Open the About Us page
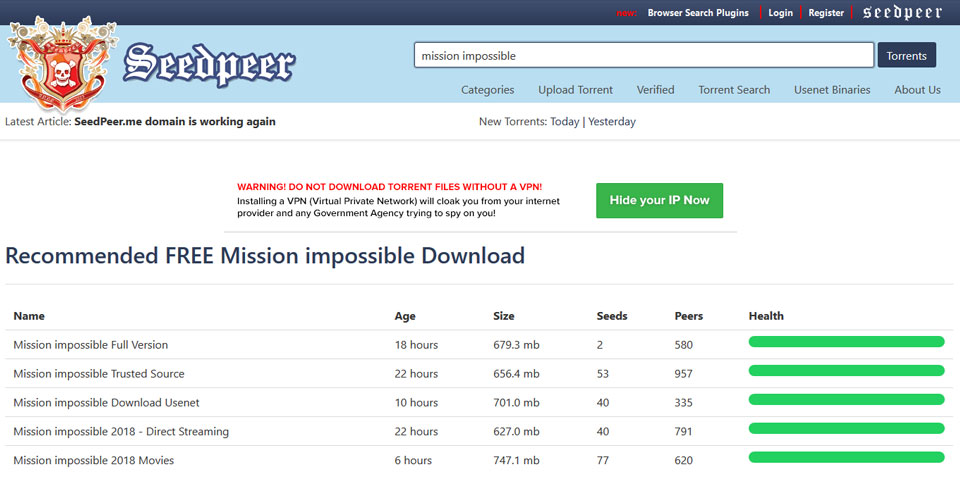Viewport: 960px width, 480px height. click(x=917, y=90)
